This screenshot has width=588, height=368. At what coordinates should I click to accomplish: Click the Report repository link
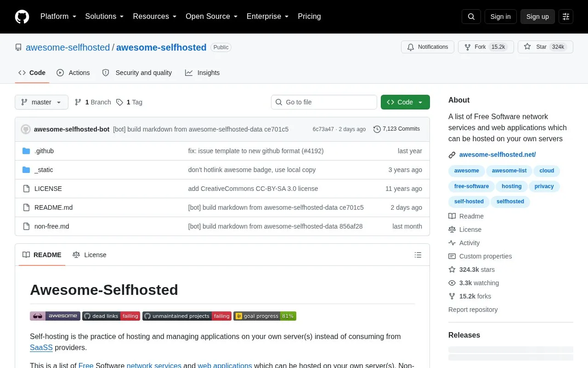coord(473,310)
